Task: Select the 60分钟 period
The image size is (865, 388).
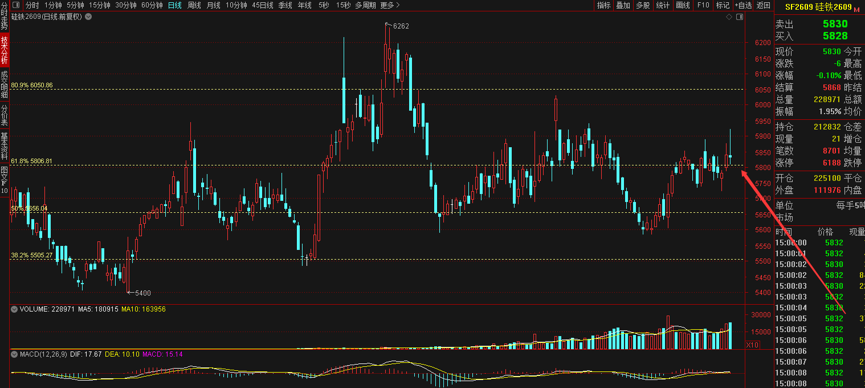Action: point(152,6)
